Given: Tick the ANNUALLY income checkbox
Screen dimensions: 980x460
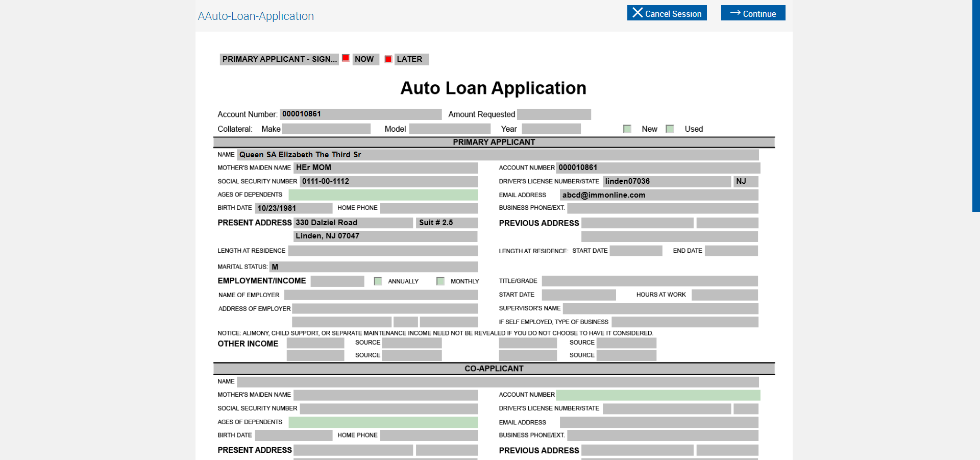Looking at the screenshot, I should (378, 281).
